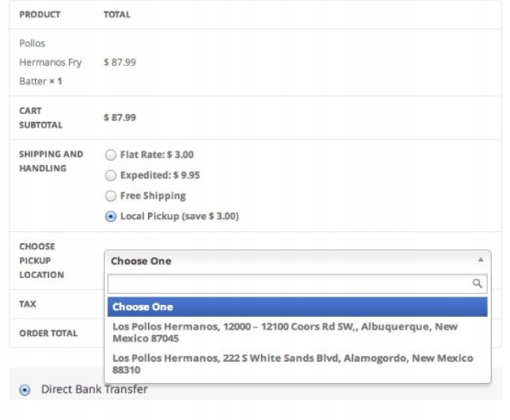Enable the Free Shipping radio option
The image size is (510, 420).
tap(112, 196)
